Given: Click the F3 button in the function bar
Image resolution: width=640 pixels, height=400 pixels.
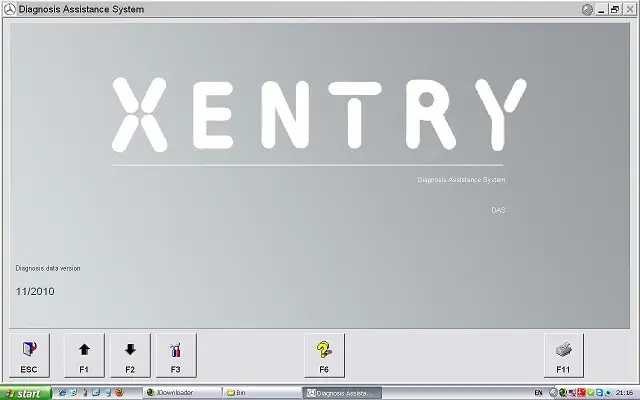Looking at the screenshot, I should (x=176, y=356).
